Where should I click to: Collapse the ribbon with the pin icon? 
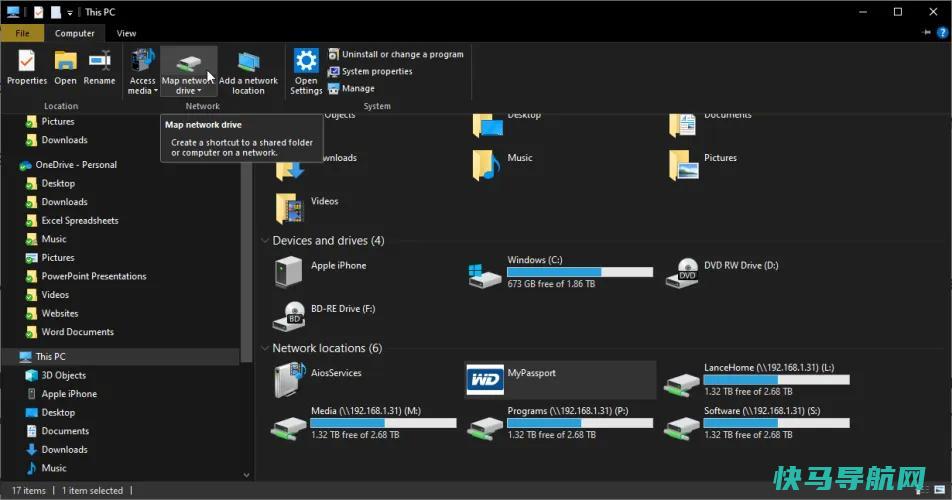pyautogui.click(x=926, y=33)
